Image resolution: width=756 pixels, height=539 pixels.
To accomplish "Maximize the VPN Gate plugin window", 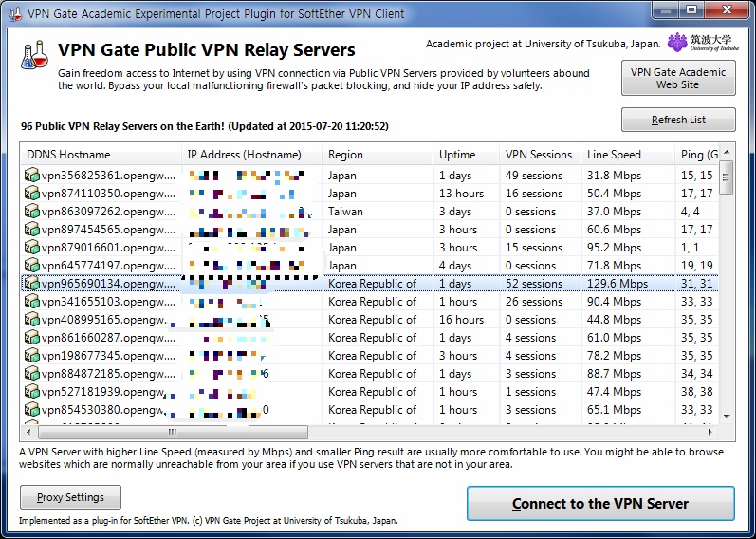I will click(691, 9).
